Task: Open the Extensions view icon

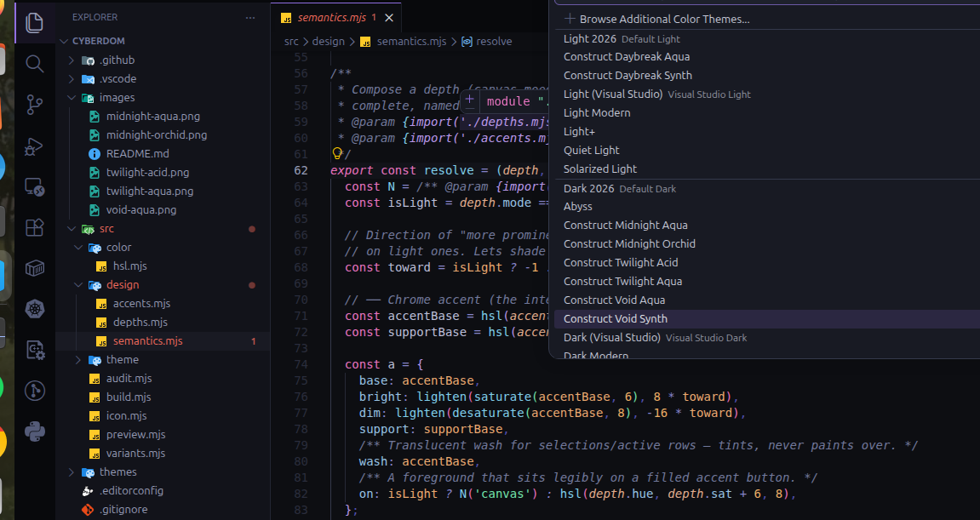Action: [34, 227]
